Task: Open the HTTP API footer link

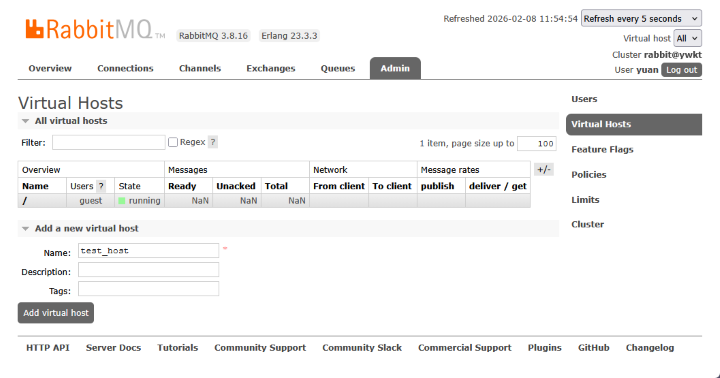Action: (x=48, y=348)
